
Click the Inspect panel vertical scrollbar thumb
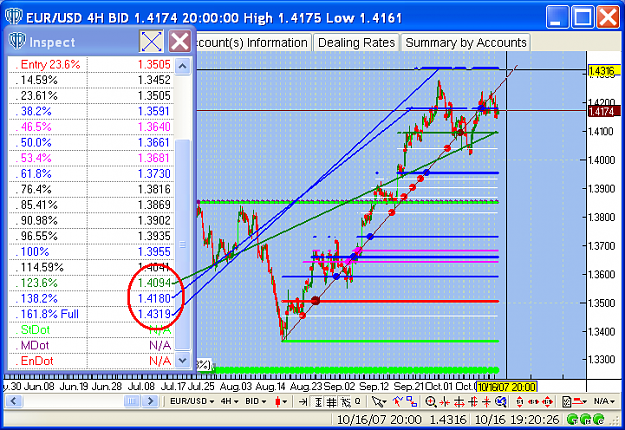(x=183, y=244)
